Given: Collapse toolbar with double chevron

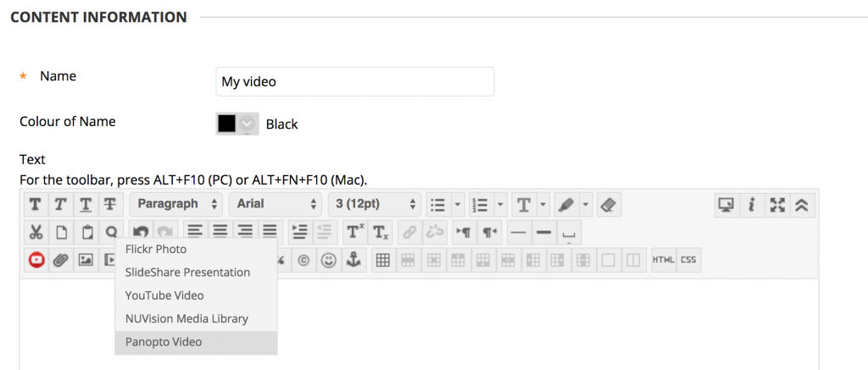Looking at the screenshot, I should coord(802,204).
